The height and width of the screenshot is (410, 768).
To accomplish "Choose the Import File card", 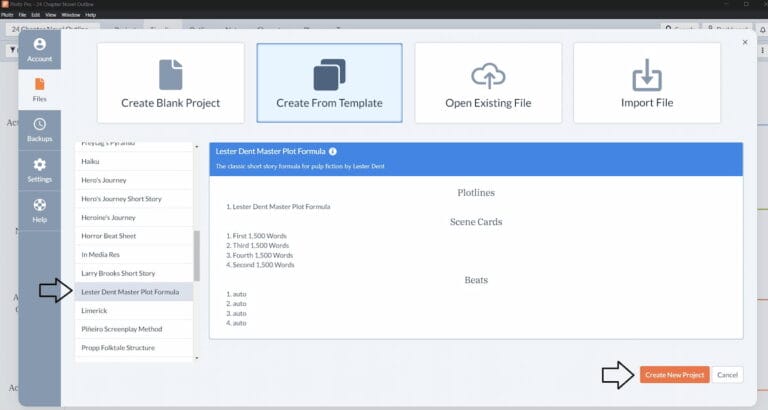I will (647, 83).
